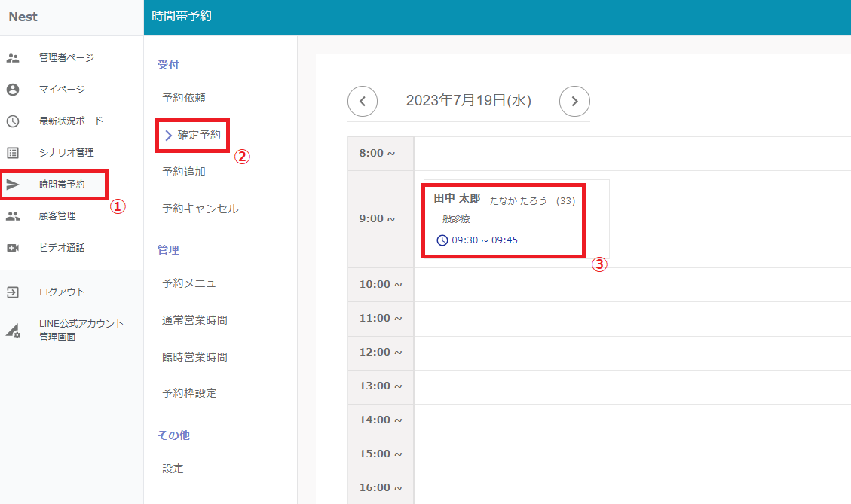Image resolution: width=851 pixels, height=504 pixels.
Task: Click the その他 section heading
Action: click(173, 435)
